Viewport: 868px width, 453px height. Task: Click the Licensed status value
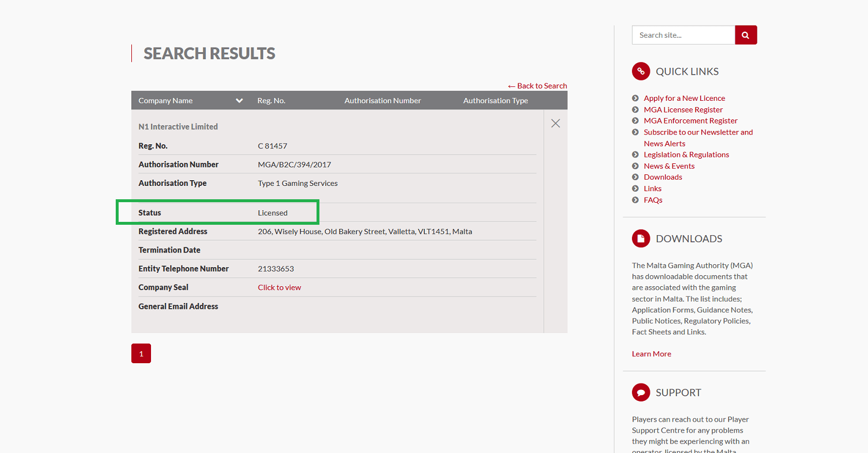click(x=273, y=213)
